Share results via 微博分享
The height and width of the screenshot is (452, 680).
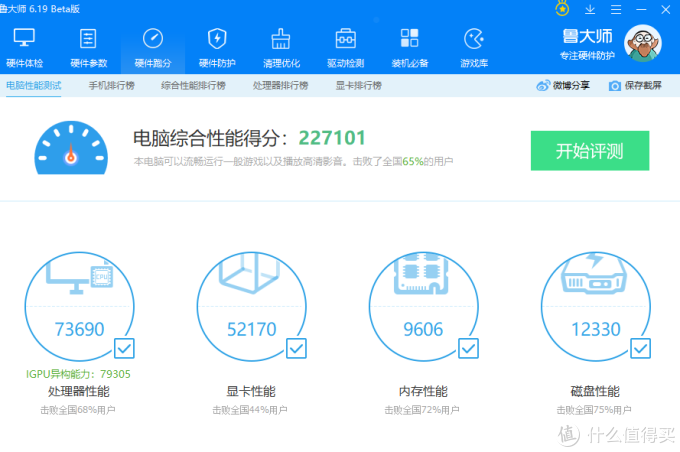(x=563, y=85)
